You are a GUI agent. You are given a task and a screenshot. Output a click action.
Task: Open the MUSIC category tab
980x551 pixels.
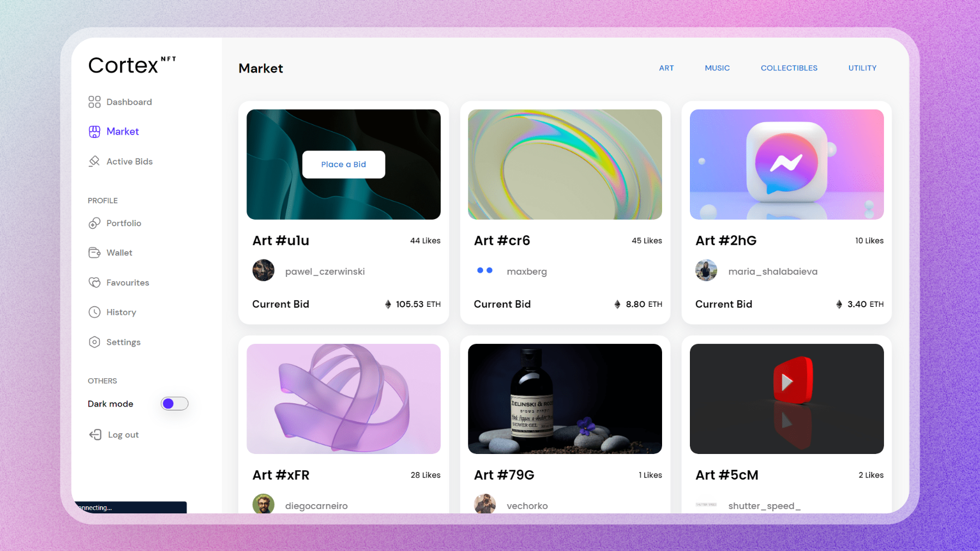[717, 68]
